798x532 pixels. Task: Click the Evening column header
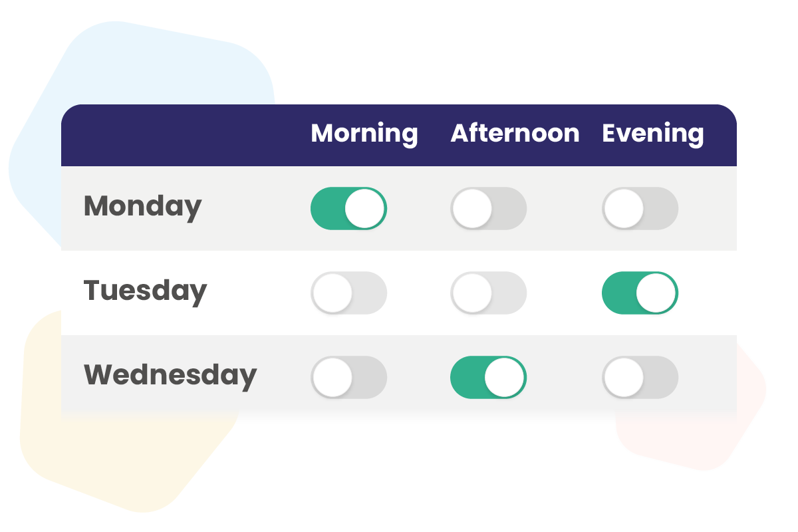(x=652, y=134)
